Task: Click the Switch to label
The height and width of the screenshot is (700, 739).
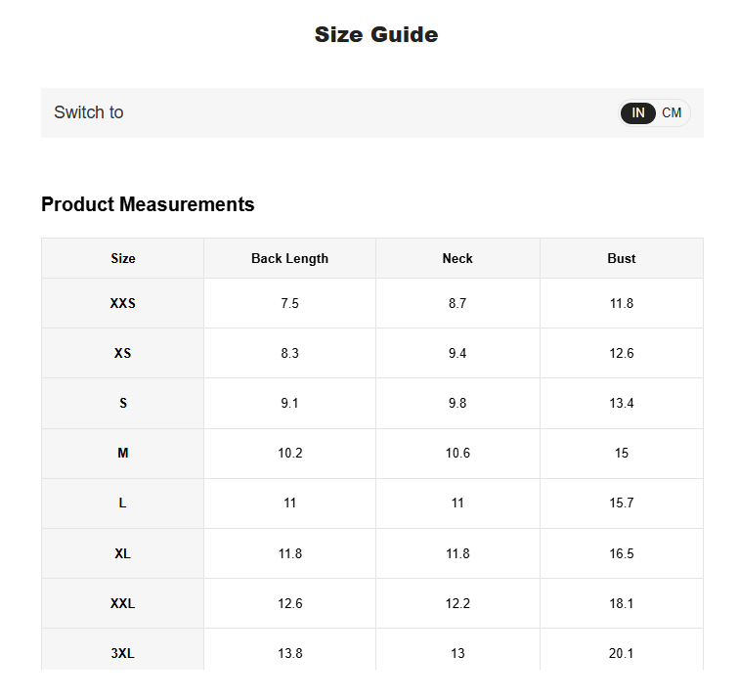Action: [89, 112]
